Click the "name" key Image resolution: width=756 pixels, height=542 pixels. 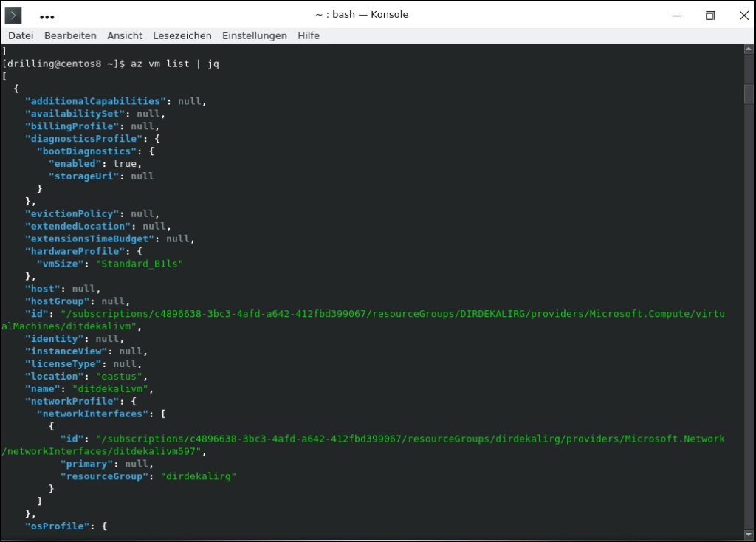[x=42, y=389]
